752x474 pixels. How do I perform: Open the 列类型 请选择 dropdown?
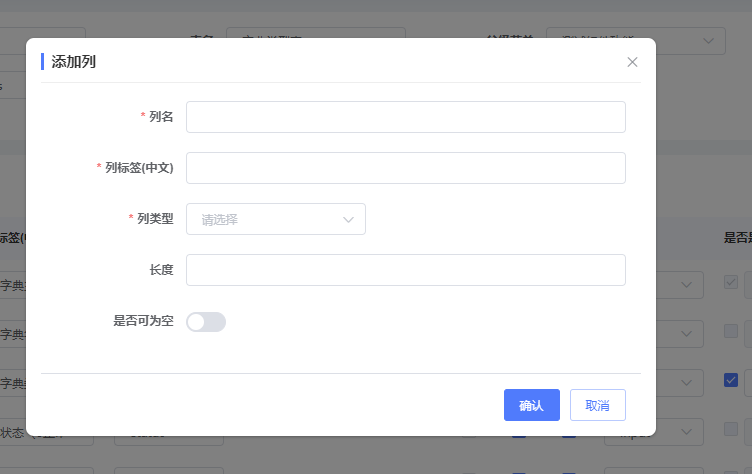point(275,219)
